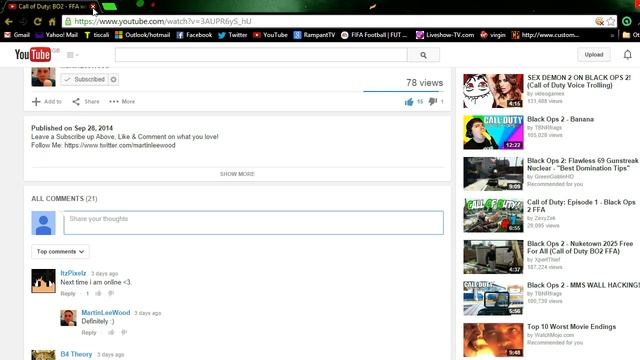Viewport: 640px width, 360px height.
Task: Dislike MartinLeeWood's comment thumbs down
Action: tap(124, 333)
